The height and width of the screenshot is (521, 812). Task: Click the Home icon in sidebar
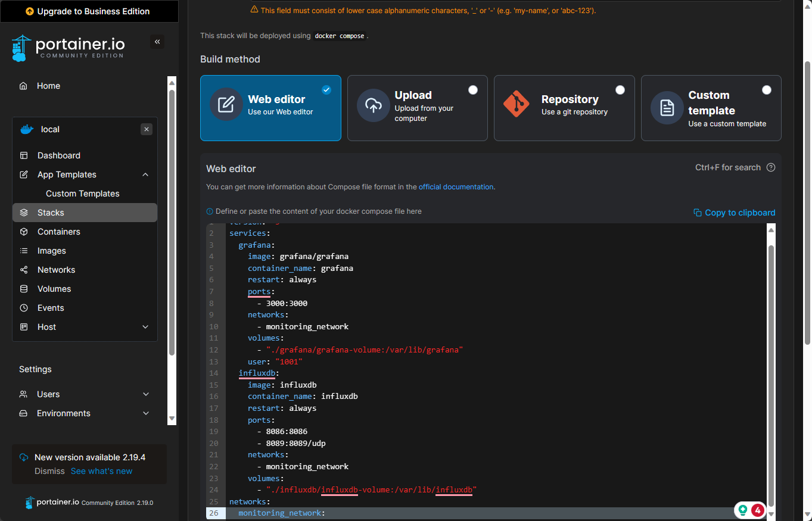(x=23, y=86)
